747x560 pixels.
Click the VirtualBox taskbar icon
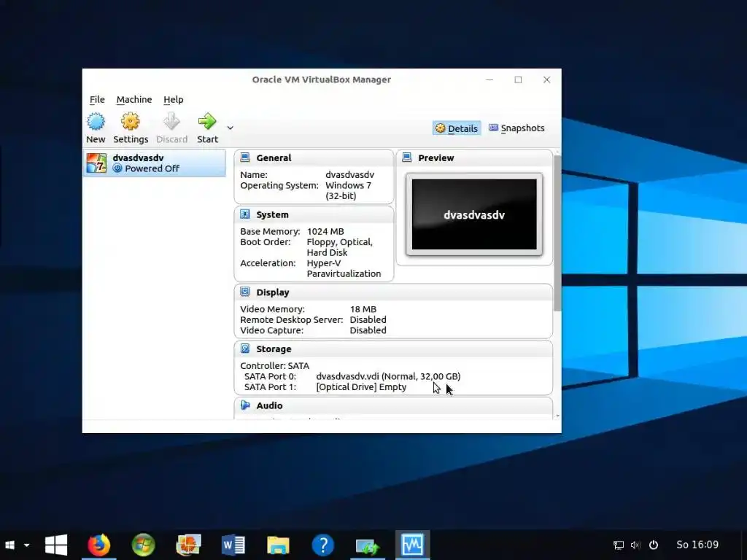click(412, 545)
